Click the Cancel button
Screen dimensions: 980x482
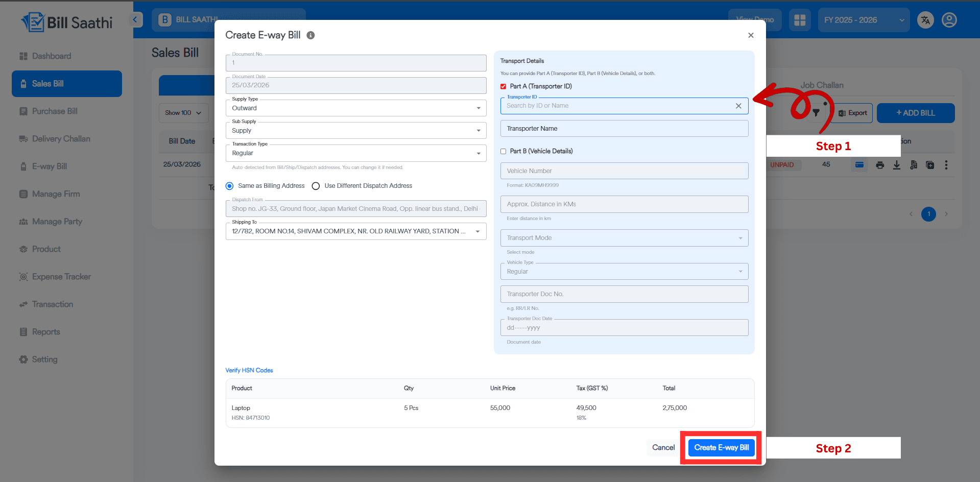click(663, 448)
